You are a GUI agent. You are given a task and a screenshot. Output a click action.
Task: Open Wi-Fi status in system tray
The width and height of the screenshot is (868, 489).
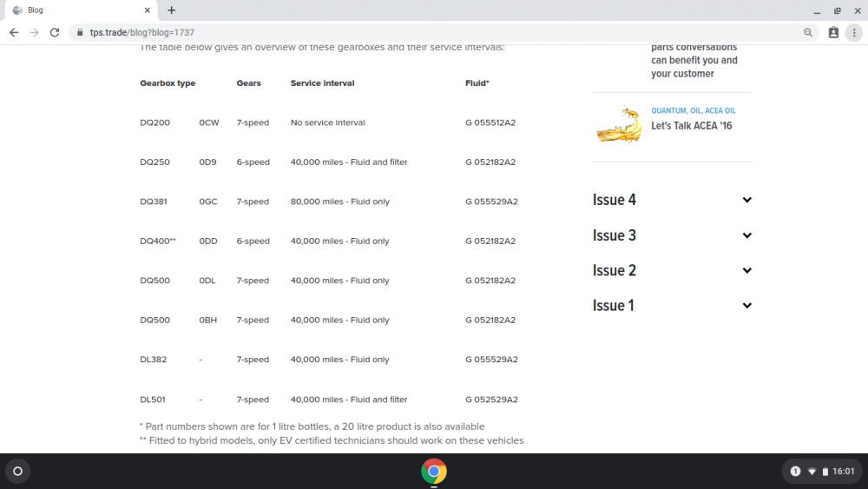point(812,472)
